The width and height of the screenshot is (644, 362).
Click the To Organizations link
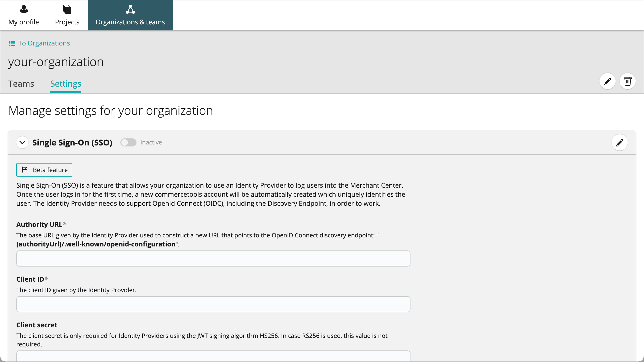[x=39, y=43]
